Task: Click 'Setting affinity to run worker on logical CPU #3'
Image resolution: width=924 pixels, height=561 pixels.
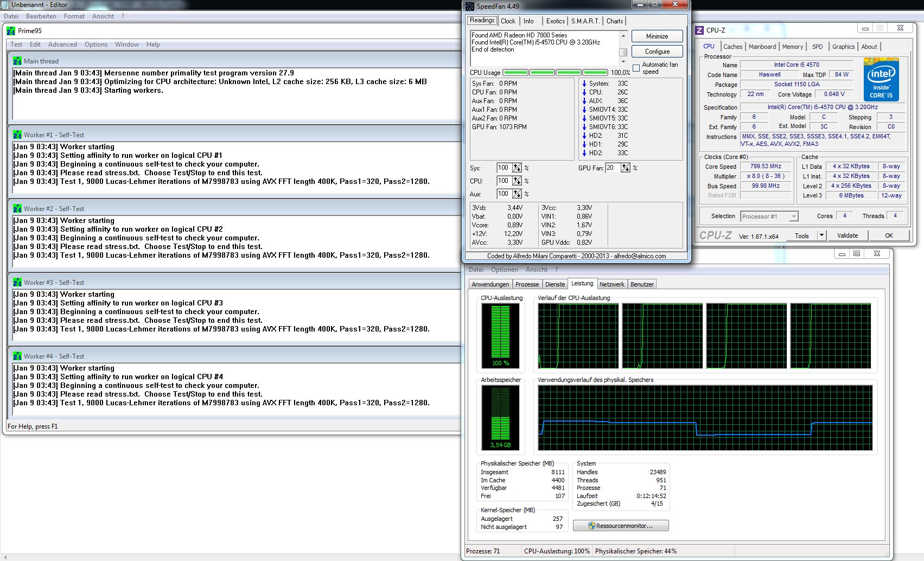Action: (142, 303)
